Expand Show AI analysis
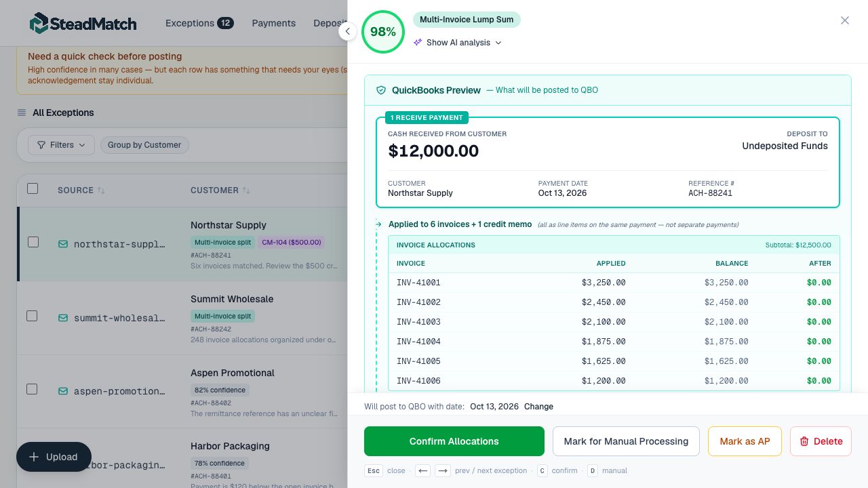This screenshot has height=488, width=868. coord(458,42)
